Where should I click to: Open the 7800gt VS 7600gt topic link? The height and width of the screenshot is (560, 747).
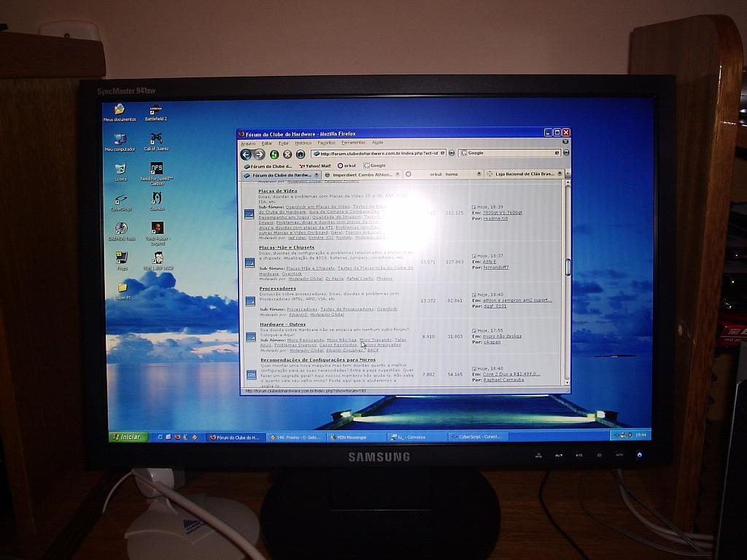point(502,213)
